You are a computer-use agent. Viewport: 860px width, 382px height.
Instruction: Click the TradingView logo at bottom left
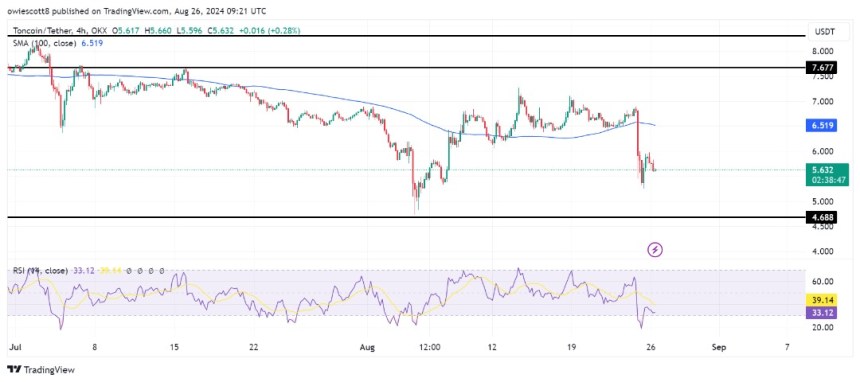(41, 370)
